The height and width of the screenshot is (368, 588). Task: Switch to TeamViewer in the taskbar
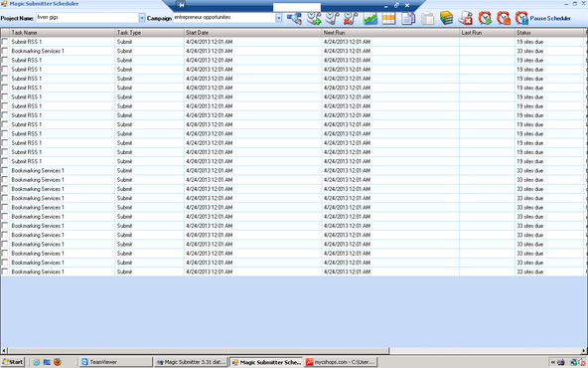(x=115, y=362)
